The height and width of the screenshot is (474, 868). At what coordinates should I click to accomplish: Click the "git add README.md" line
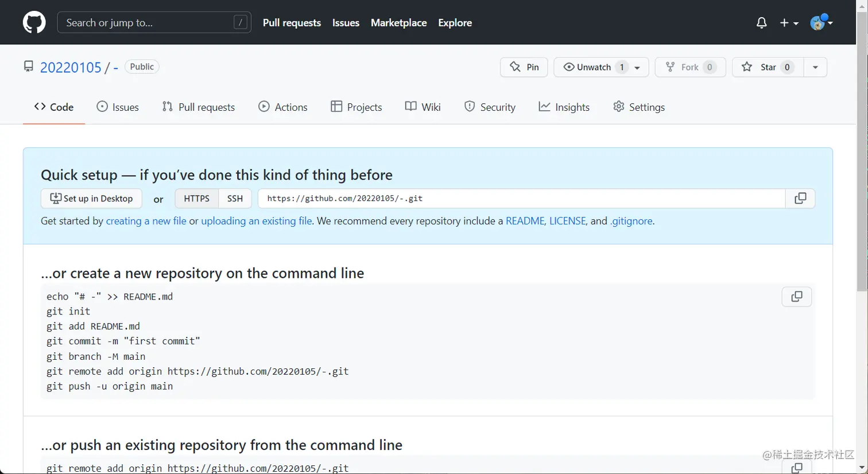[93, 327]
